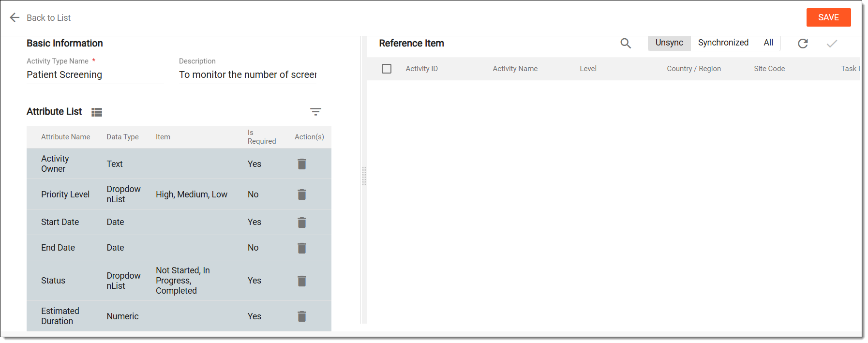Screen dimensions: 868x343
Task: Click the Numeric data type cell
Action: 122,316
